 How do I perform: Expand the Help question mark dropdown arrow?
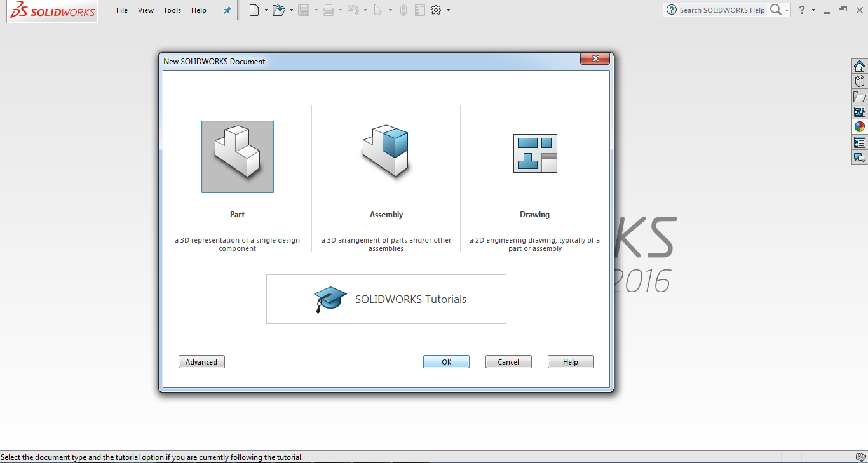pos(813,10)
